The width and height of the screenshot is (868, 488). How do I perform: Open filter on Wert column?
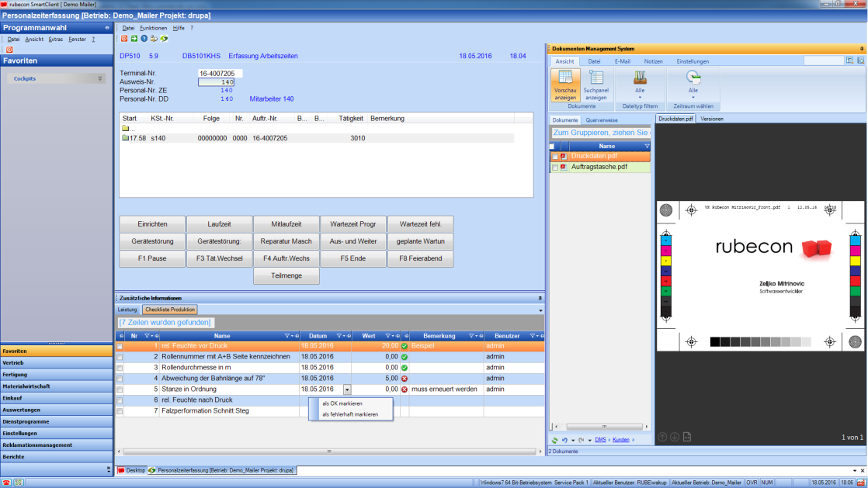pyautogui.click(x=388, y=336)
